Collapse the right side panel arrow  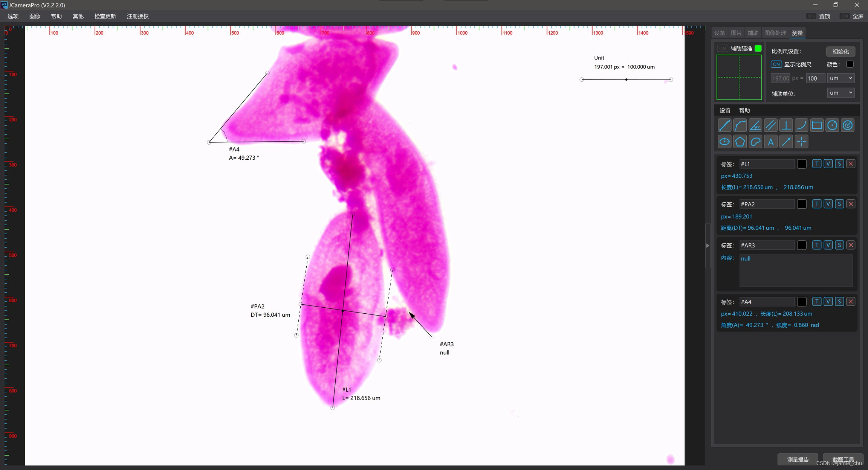(708, 246)
